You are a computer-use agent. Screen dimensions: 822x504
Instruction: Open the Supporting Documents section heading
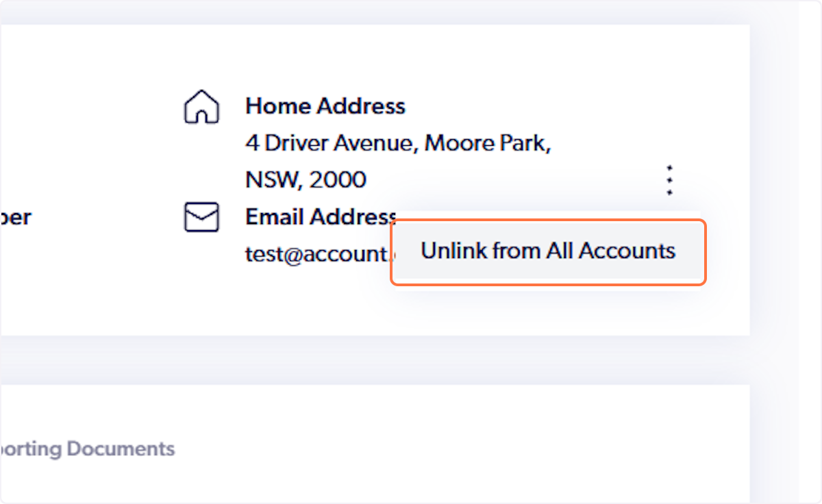(87, 449)
